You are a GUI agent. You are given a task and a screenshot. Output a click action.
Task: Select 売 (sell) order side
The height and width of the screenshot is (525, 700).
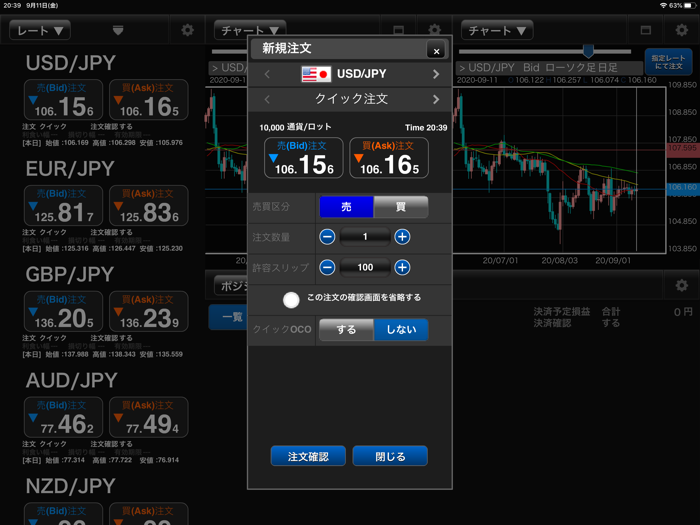point(346,206)
